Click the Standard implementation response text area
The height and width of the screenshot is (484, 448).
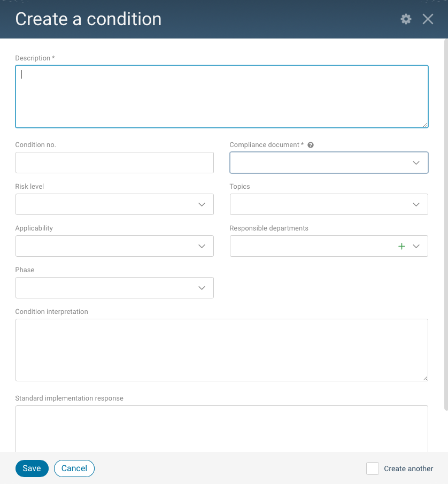(222, 428)
